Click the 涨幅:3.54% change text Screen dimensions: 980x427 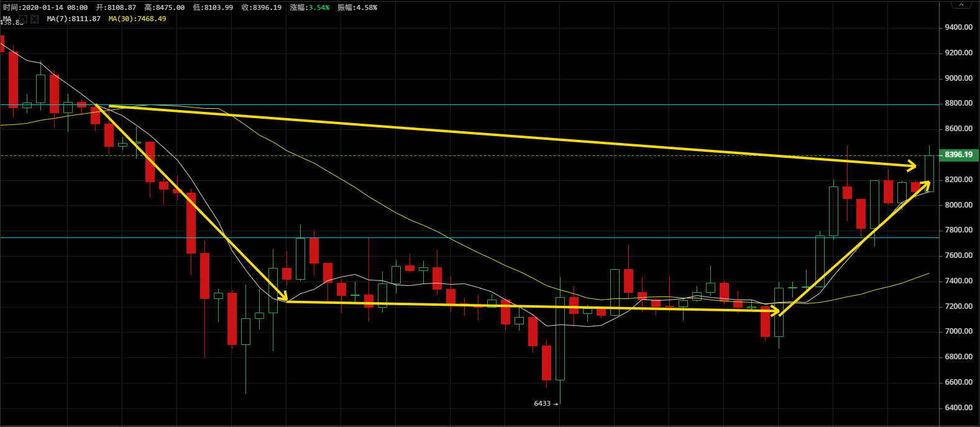[310, 7]
